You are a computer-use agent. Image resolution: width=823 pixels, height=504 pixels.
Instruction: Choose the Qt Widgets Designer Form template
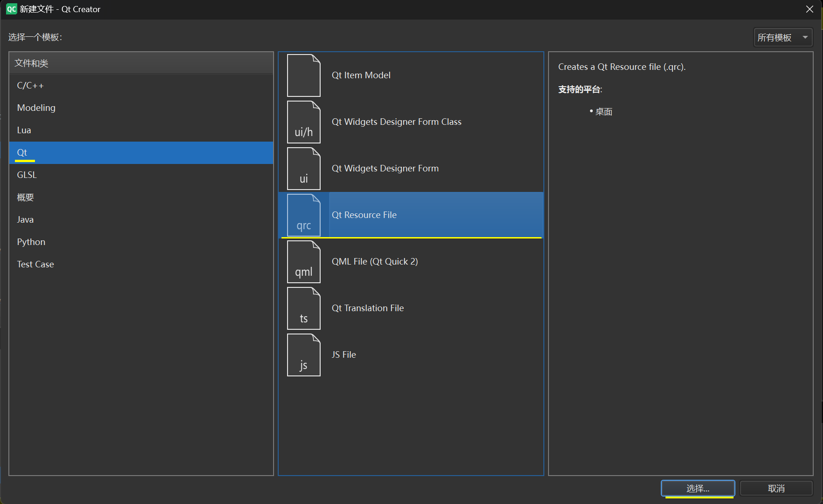point(411,169)
